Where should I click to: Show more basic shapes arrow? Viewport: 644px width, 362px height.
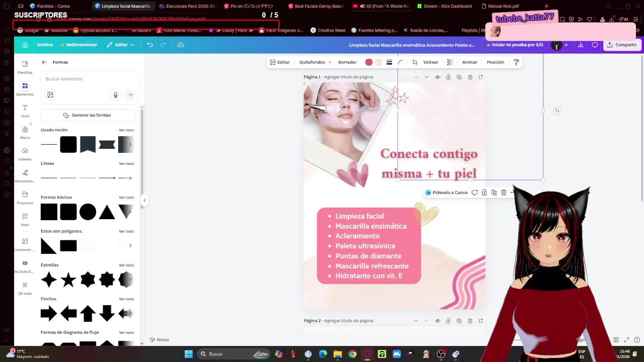(x=130, y=212)
